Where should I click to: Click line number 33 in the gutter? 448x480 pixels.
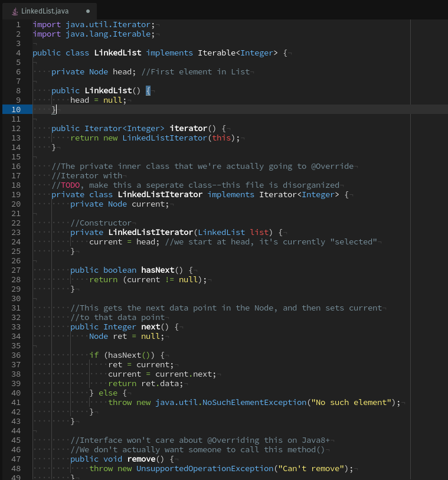coord(16,327)
